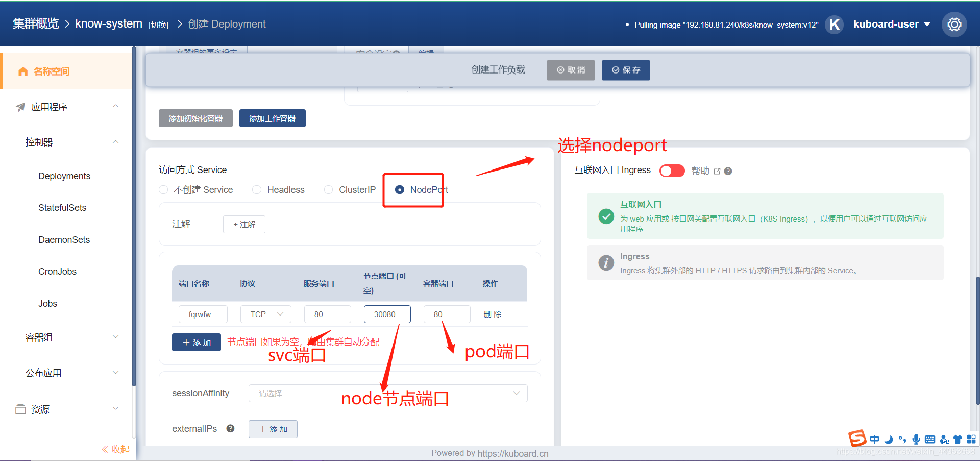Click the 取消 cancel button
This screenshot has height=461, width=980.
pos(571,70)
